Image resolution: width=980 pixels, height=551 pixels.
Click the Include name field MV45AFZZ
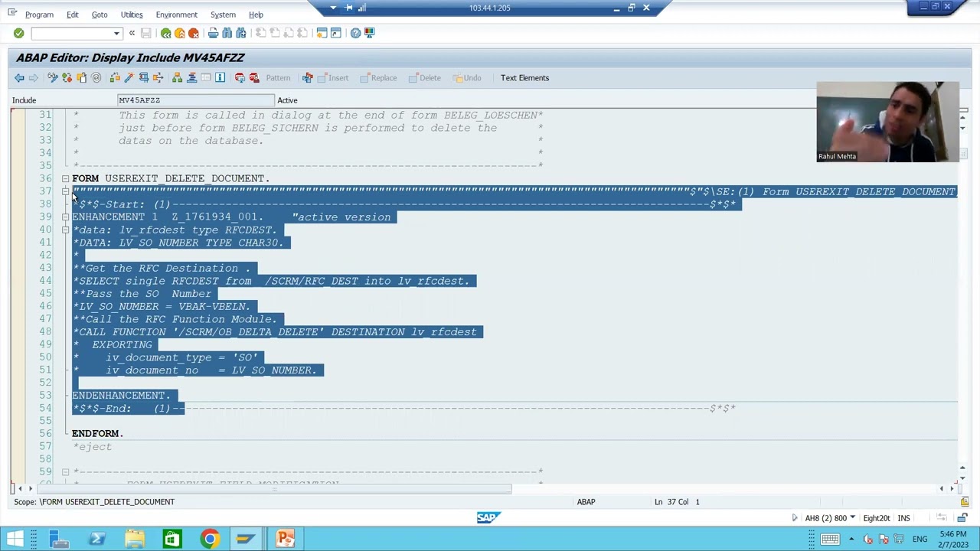tap(195, 100)
